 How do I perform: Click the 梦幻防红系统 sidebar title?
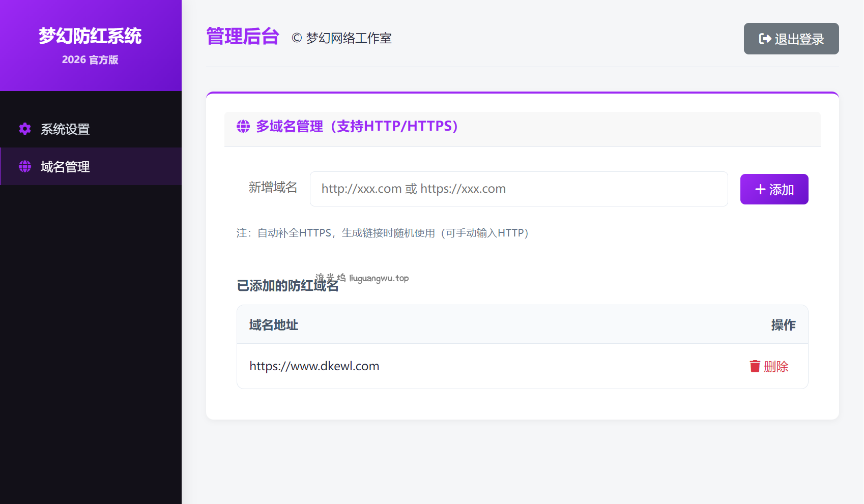tap(90, 36)
